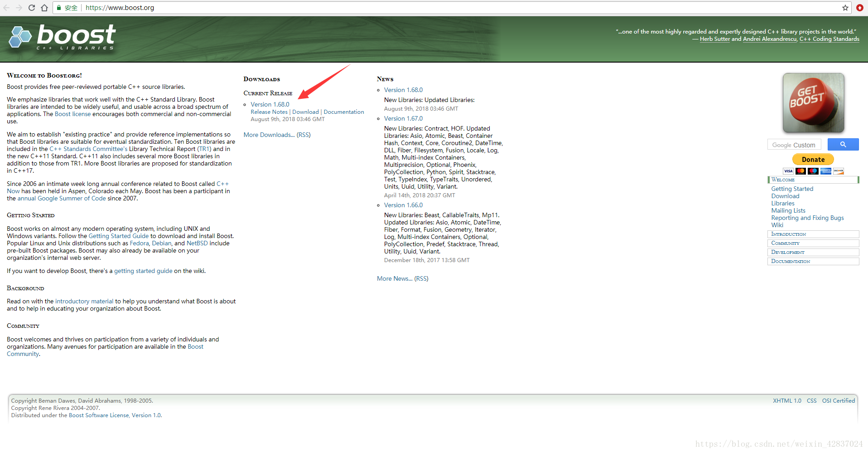Click the browser back arrow
The image size is (868, 453).
[x=6, y=8]
